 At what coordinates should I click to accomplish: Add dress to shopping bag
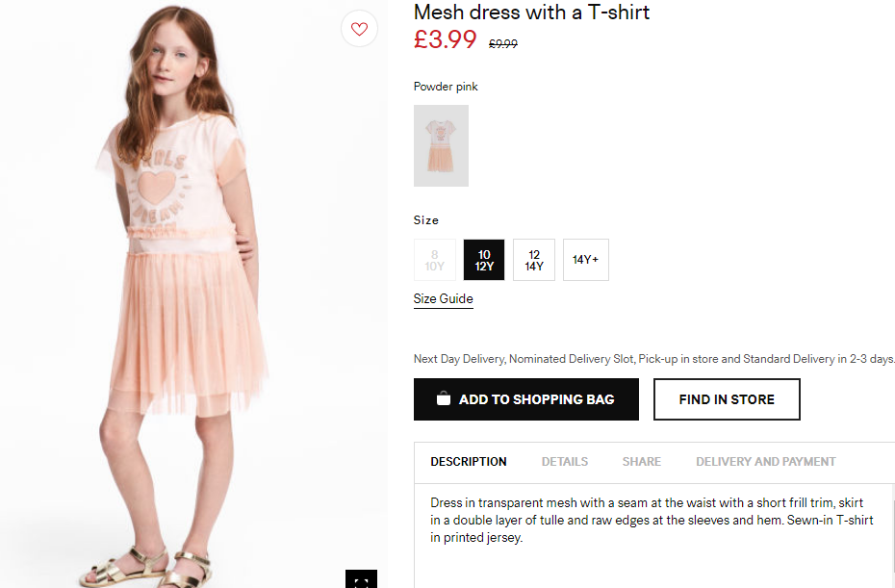pos(526,399)
